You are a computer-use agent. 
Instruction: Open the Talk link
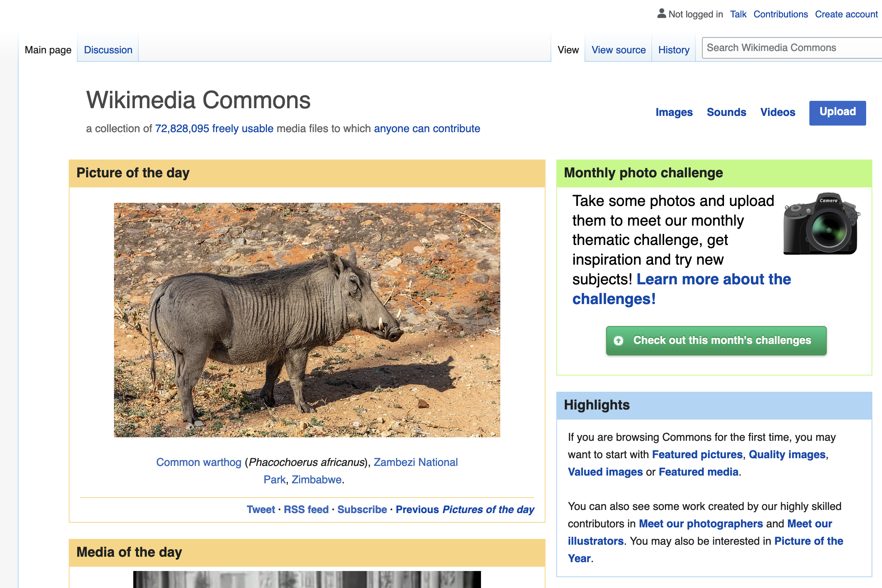pyautogui.click(x=738, y=14)
